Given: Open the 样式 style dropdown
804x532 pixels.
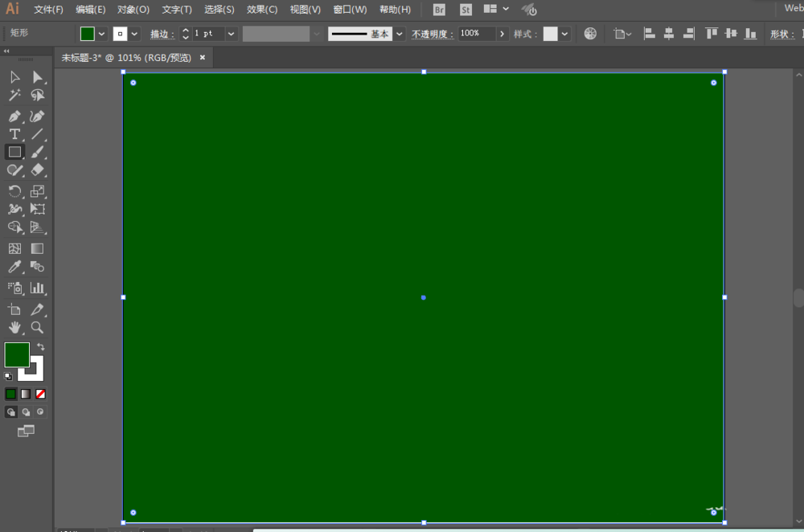Looking at the screenshot, I should click(x=565, y=34).
